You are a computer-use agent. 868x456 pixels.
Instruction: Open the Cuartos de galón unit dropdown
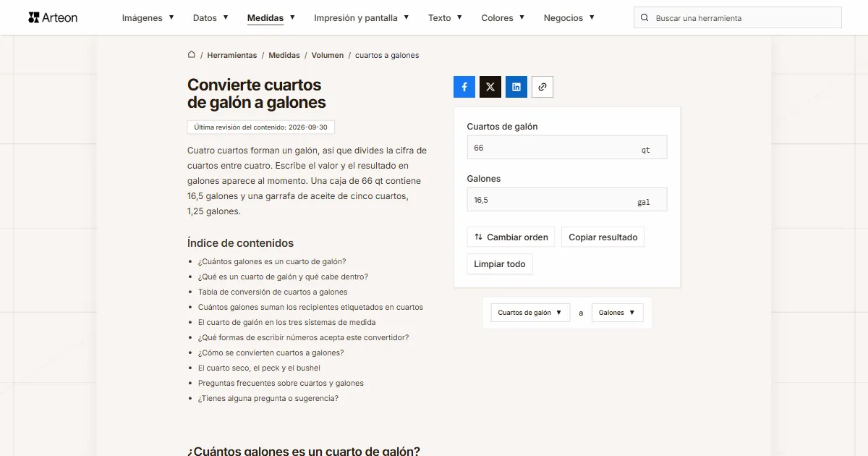pyautogui.click(x=530, y=313)
